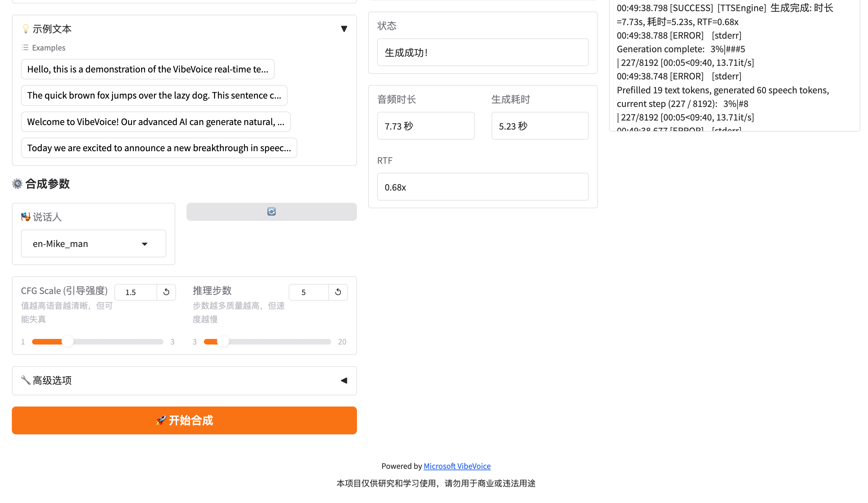Focus the CFG Scale number field

[x=136, y=292]
